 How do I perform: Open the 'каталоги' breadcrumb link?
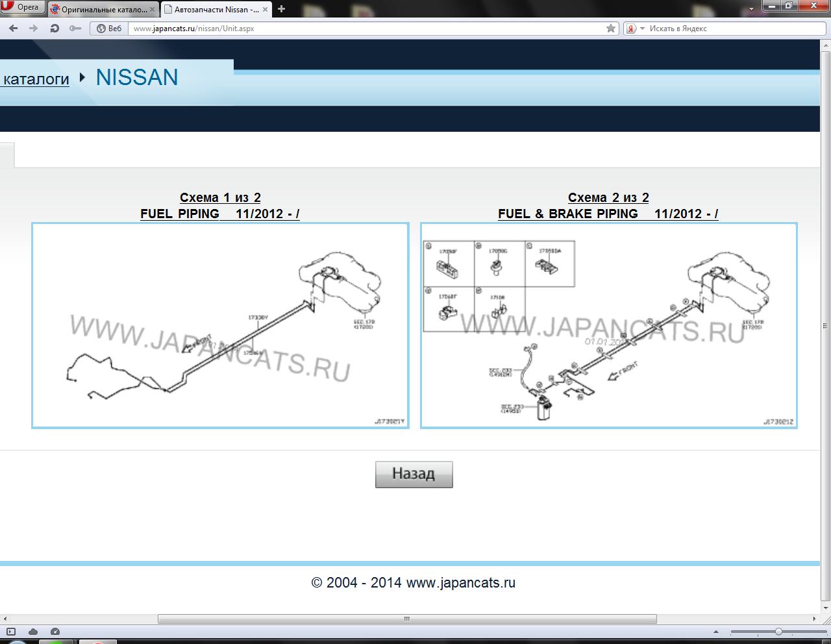pos(35,79)
